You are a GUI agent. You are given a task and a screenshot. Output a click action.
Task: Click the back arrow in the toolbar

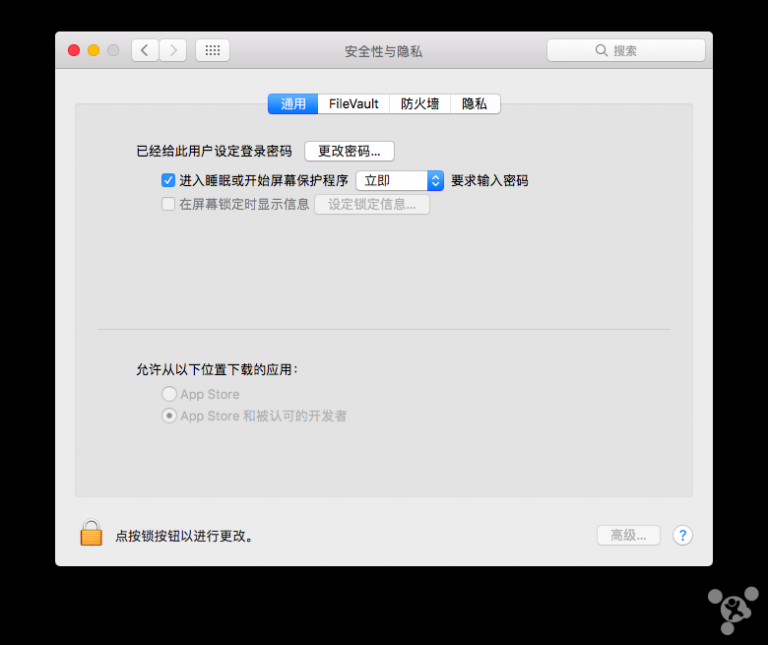[145, 50]
